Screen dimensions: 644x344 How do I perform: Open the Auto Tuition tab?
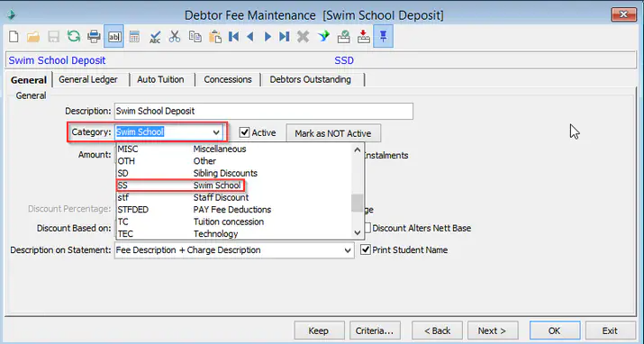(x=160, y=79)
